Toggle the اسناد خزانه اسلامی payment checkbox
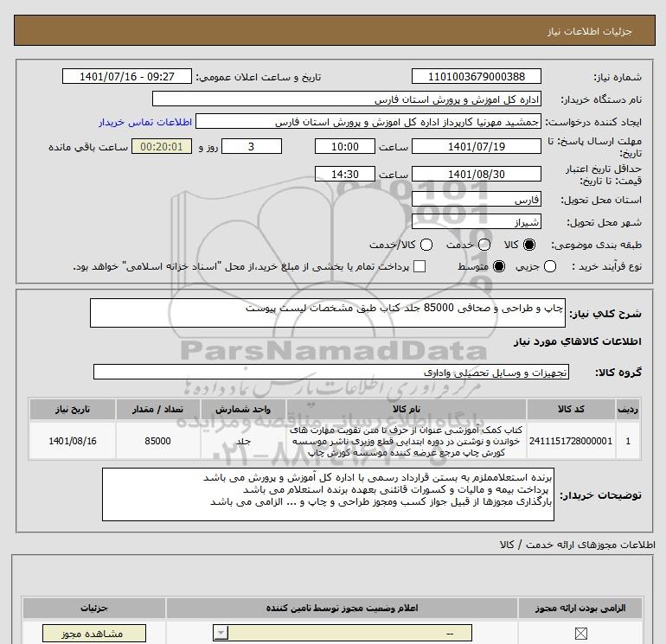This screenshot has width=666, height=644. (419, 266)
